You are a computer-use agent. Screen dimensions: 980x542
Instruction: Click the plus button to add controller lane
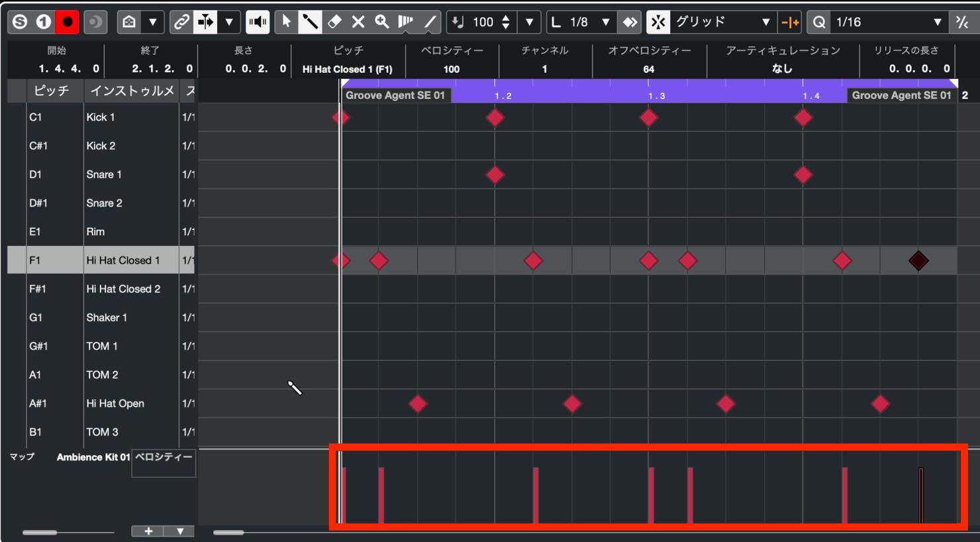(148, 531)
